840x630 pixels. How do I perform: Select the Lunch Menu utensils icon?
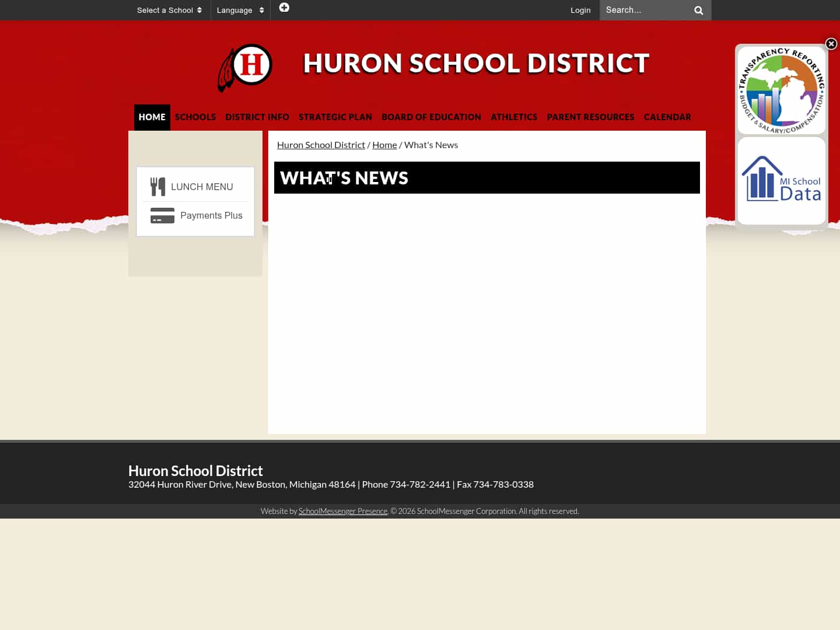point(158,186)
